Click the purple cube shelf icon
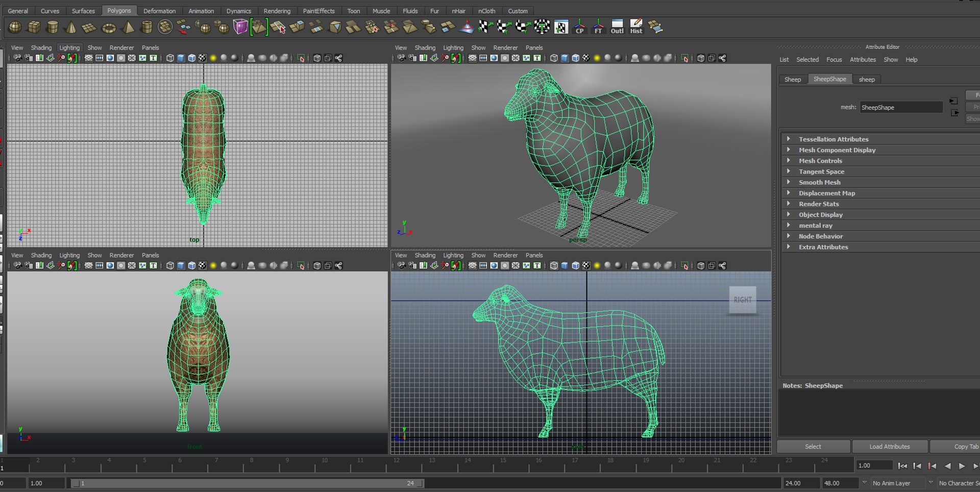 (240, 27)
